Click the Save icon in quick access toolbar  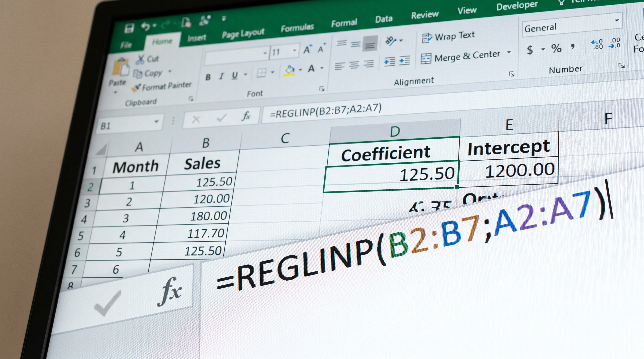click(x=129, y=29)
